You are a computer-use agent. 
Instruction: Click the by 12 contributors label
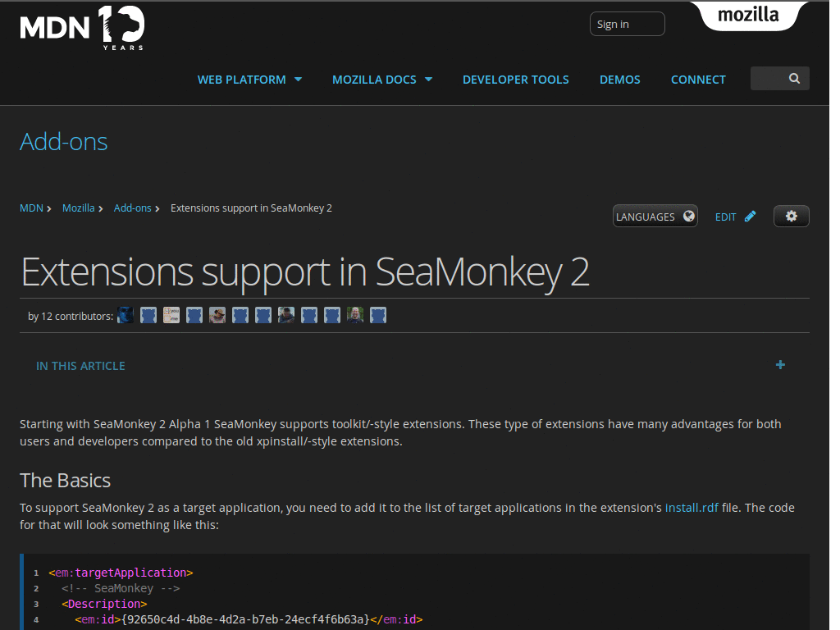click(71, 316)
